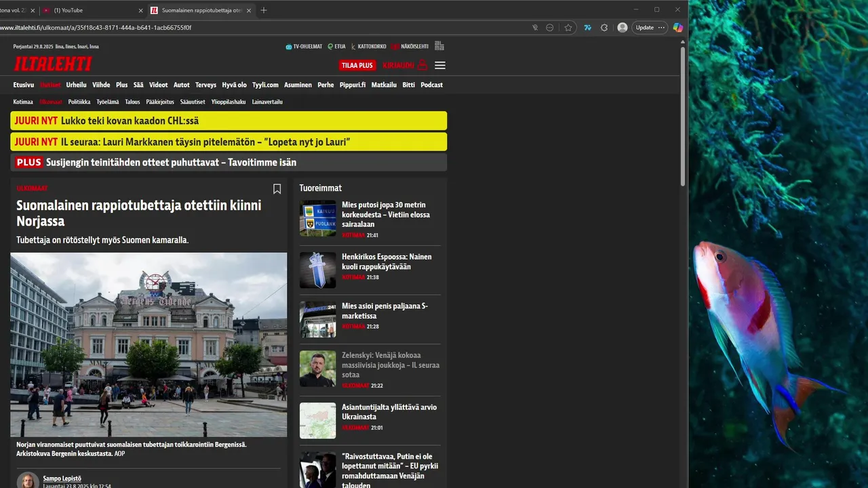Bookmark the article with the flag icon
This screenshot has width=868, height=488.
[277, 189]
